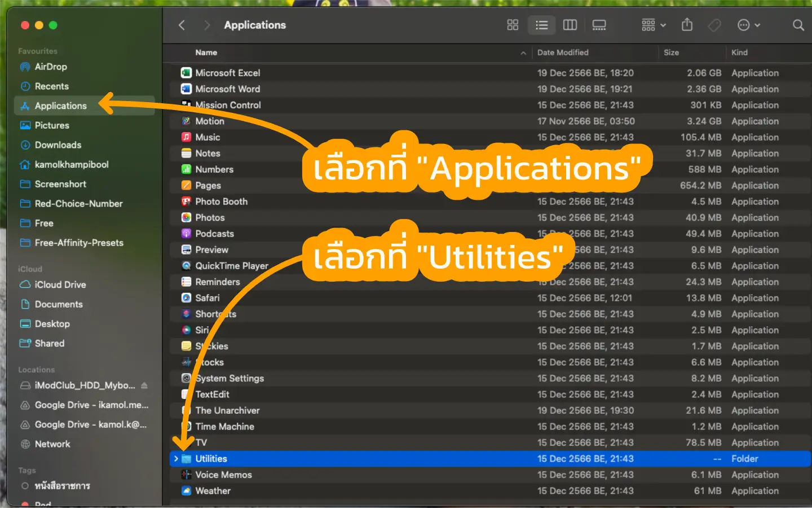This screenshot has width=812, height=508.
Task: Sort by the Name column header
Action: click(206, 52)
